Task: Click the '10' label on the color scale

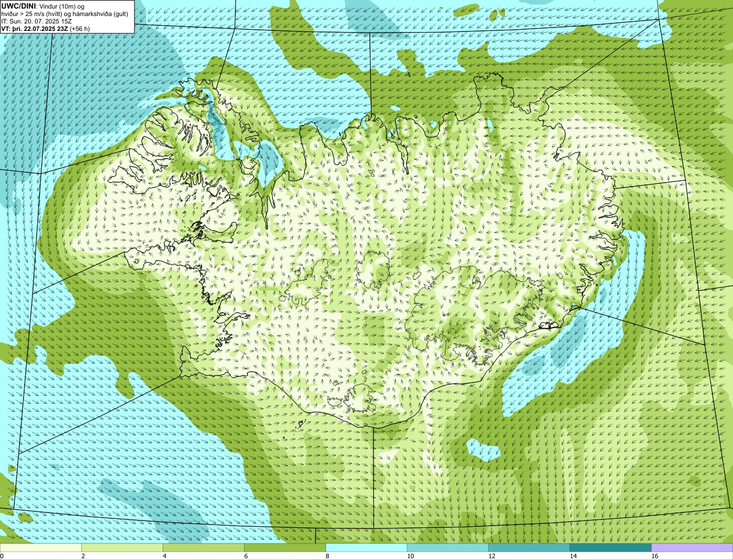Action: [411, 556]
